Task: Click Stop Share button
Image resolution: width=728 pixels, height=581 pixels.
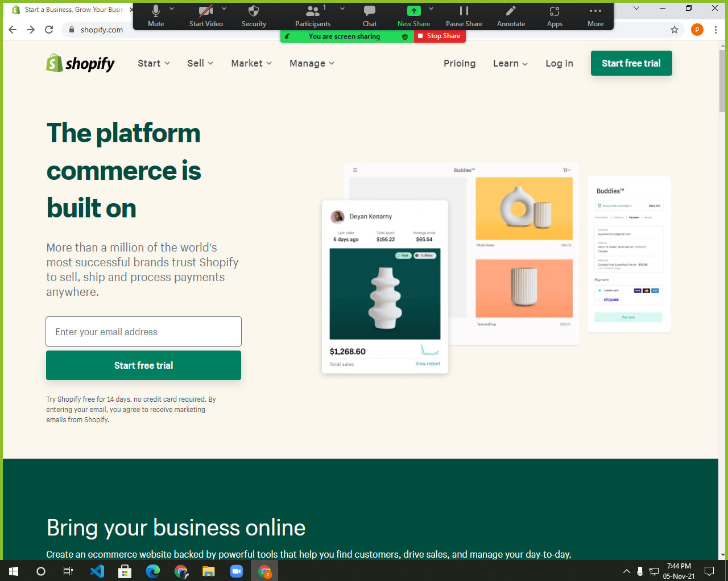Action: point(440,36)
